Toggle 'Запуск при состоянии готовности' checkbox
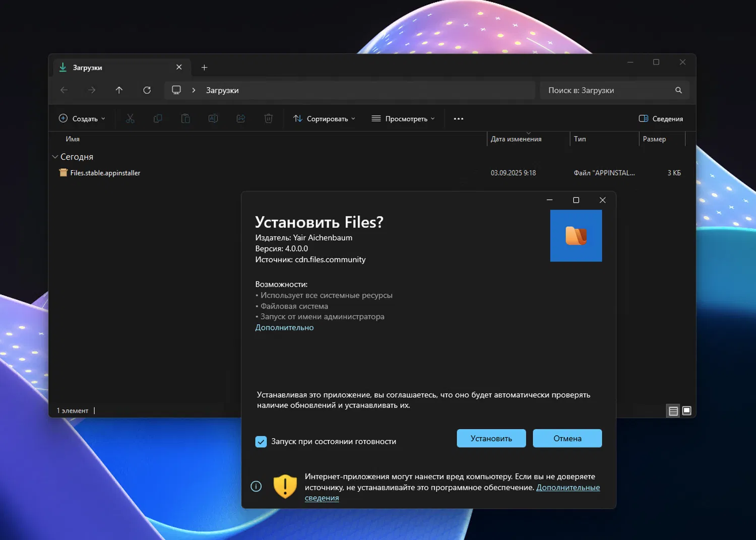The width and height of the screenshot is (756, 540). coord(261,442)
